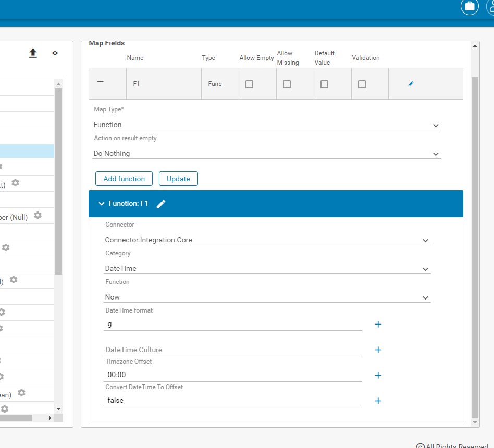
Task: Open settings gear beside the "ean)" row
Action: (x=21, y=393)
